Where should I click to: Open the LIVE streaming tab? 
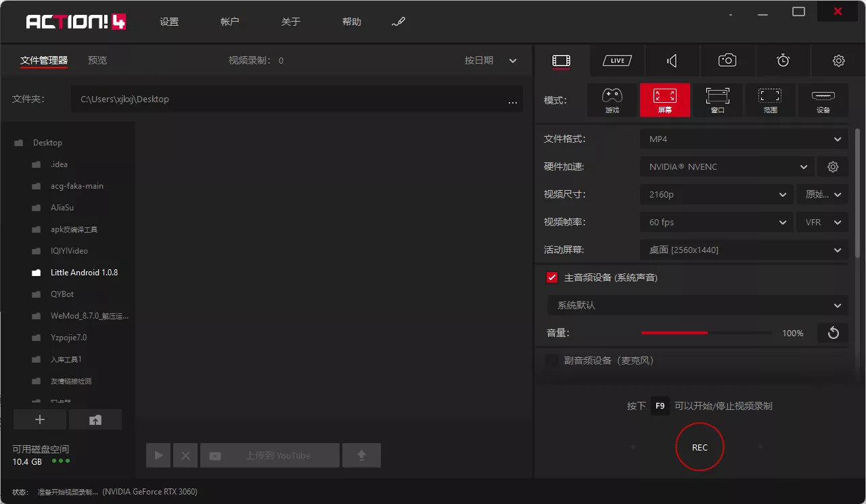617,61
